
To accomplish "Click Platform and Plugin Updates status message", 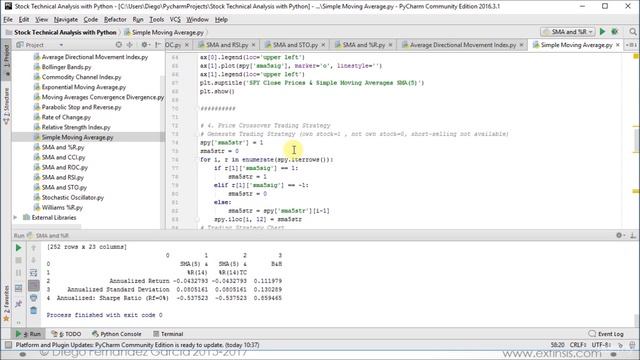I will click(137, 345).
